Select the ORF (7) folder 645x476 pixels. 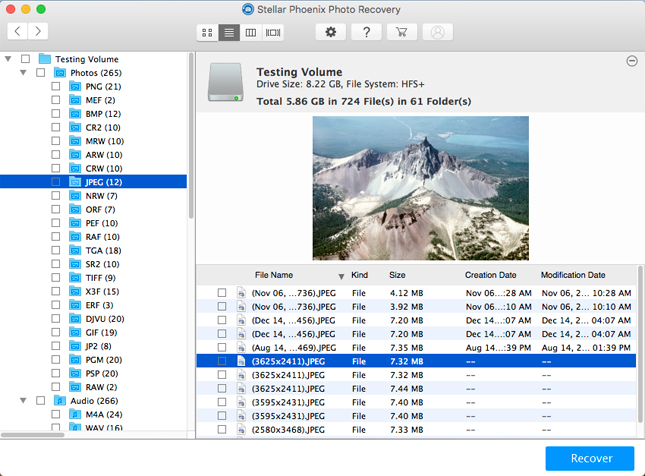click(100, 209)
